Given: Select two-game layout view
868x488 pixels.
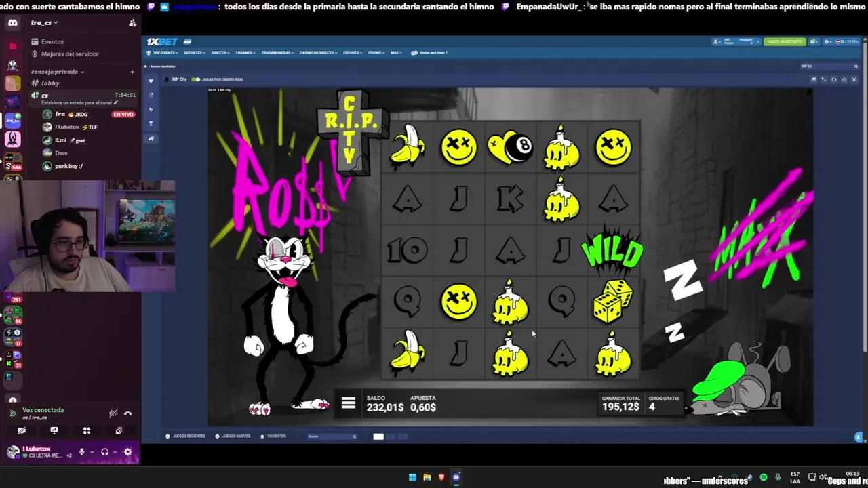Looking at the screenshot, I should (x=391, y=436).
